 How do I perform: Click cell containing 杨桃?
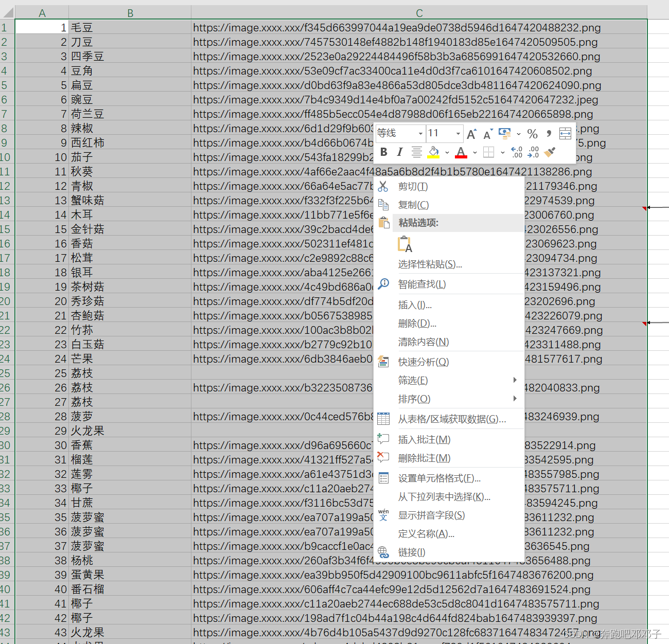130,560
